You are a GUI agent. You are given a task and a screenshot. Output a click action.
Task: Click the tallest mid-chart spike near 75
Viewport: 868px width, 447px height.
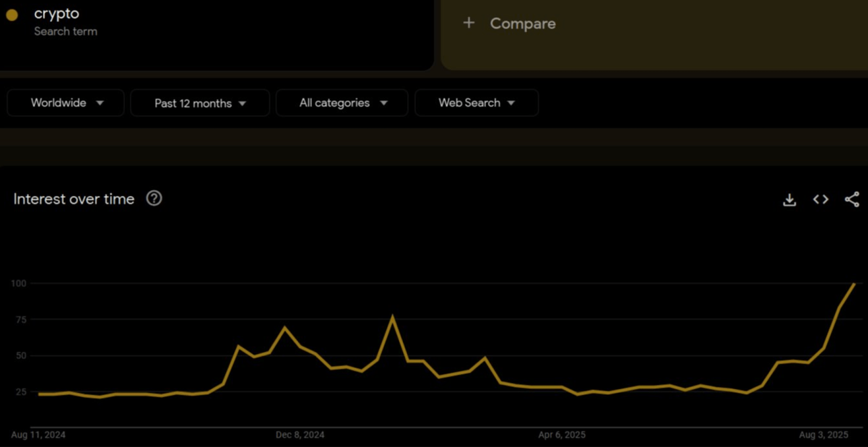click(392, 317)
